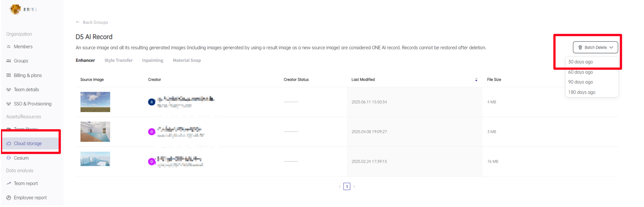Open the sky landscape source image thumbnail
Viewport: 644px width, 207px height.
coord(95,102)
